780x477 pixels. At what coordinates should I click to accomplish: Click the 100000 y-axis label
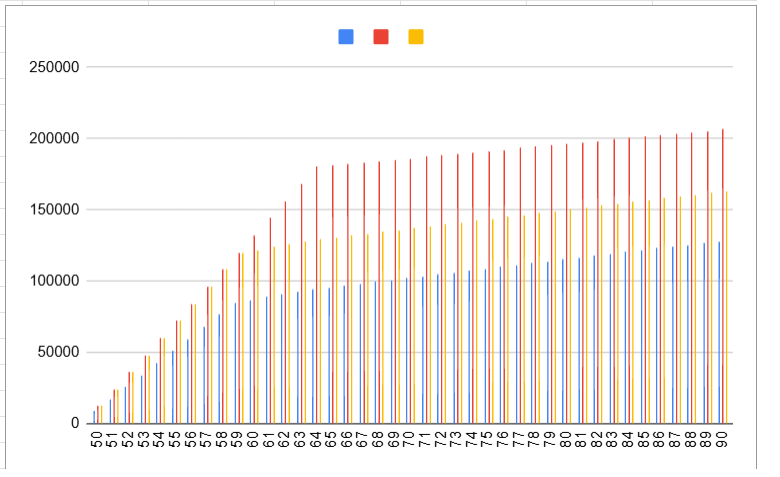tap(53, 281)
